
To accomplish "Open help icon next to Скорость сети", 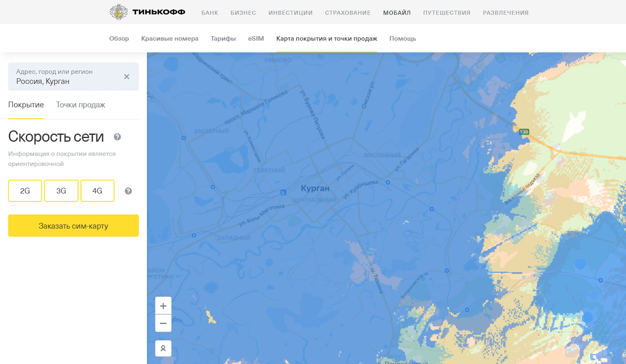I will [117, 137].
